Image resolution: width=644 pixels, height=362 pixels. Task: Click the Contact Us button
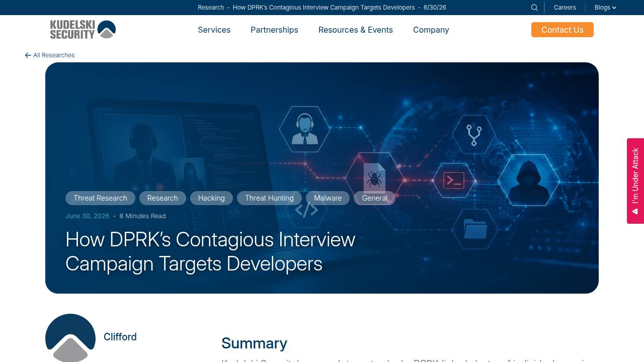562,30
